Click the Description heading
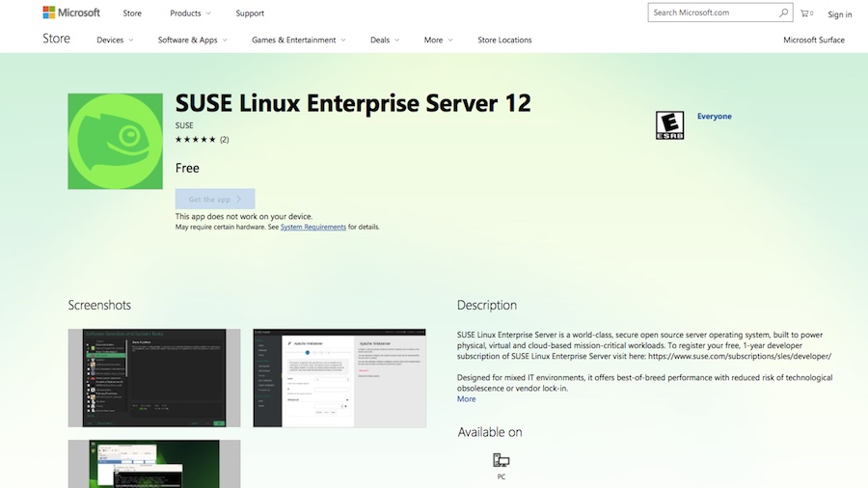 tap(487, 306)
